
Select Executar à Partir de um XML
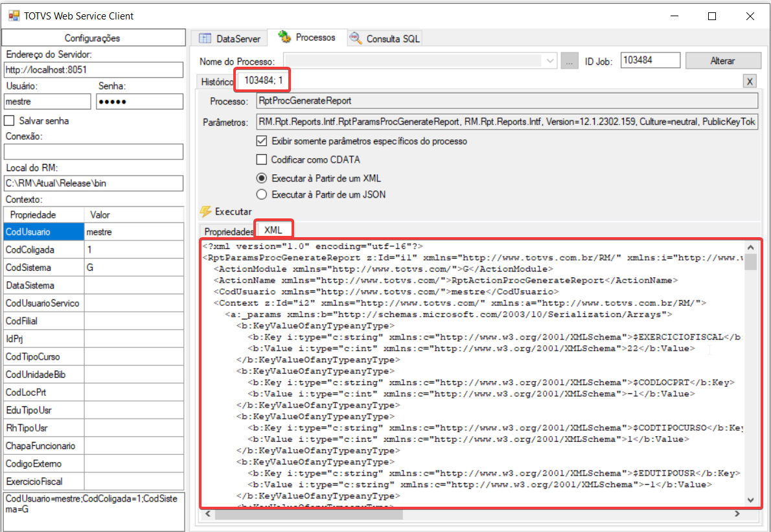pos(262,178)
